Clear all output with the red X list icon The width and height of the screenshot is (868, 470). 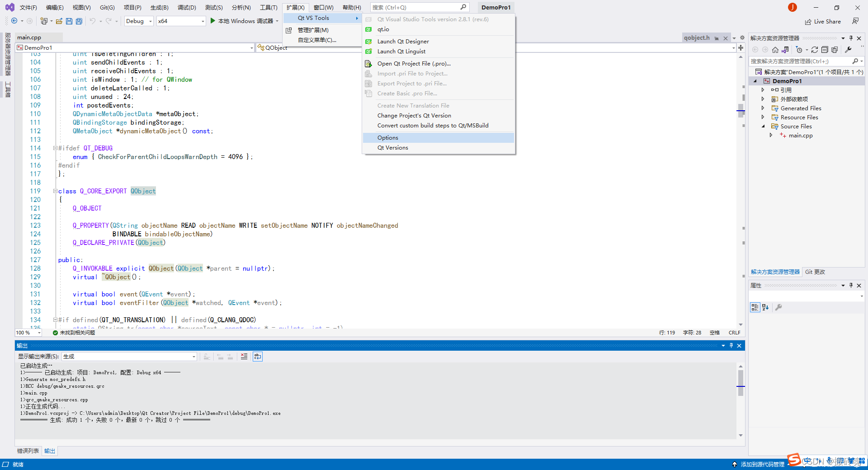(244, 357)
